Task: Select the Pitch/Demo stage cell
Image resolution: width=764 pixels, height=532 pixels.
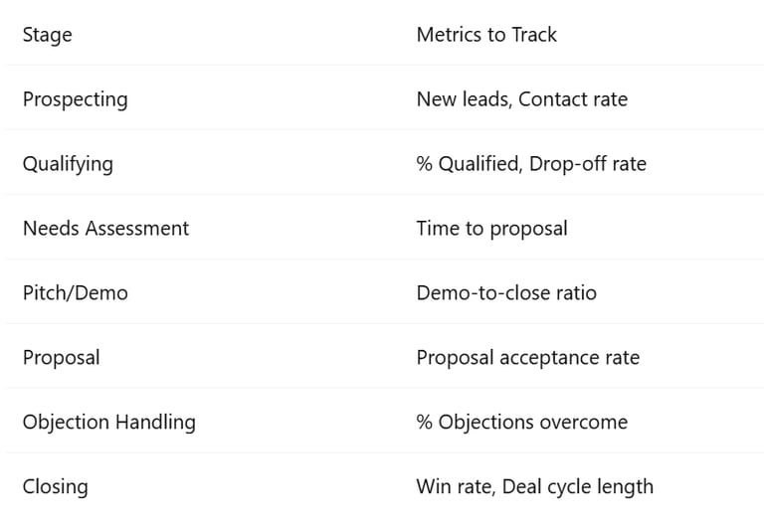Action: click(x=75, y=292)
